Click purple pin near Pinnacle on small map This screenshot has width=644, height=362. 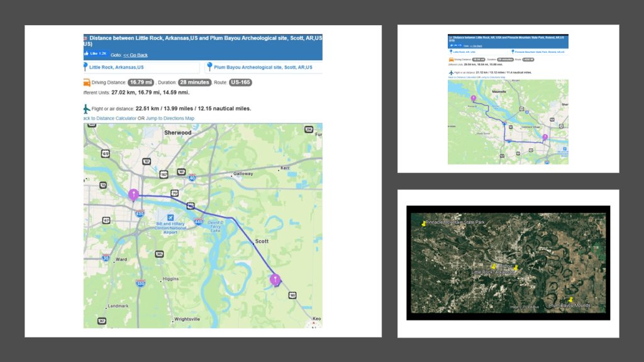[474, 97]
